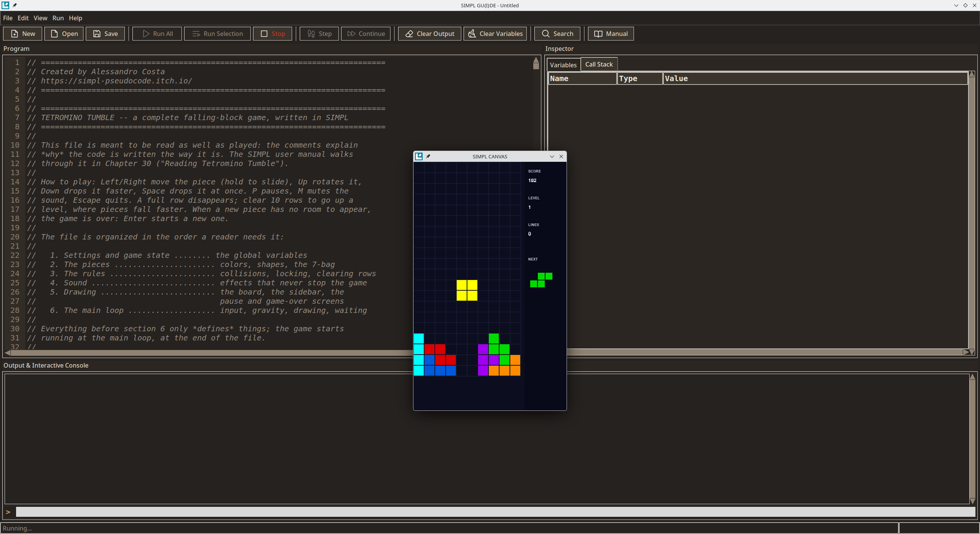Focus the interactive console input field
The image size is (980, 534).
click(495, 512)
